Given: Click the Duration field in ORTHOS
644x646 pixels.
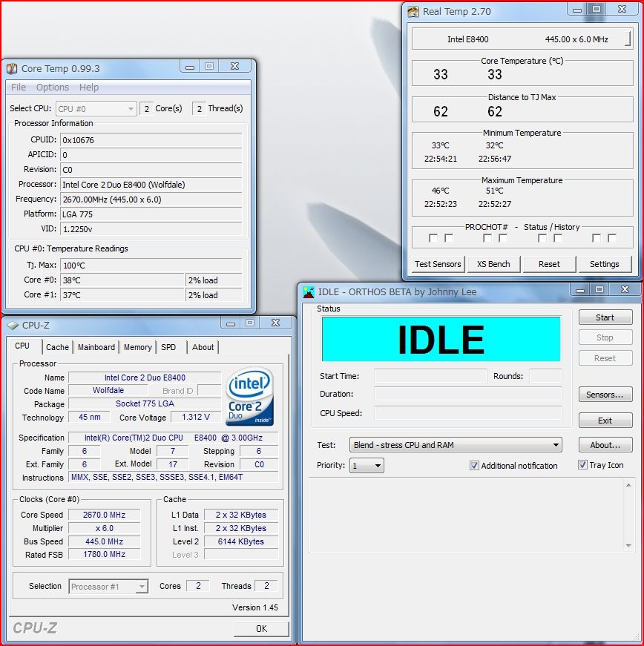Looking at the screenshot, I should pos(467,395).
